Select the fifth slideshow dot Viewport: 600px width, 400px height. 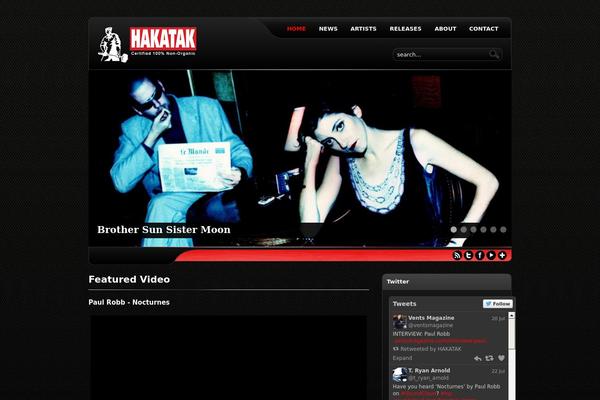[x=493, y=230]
